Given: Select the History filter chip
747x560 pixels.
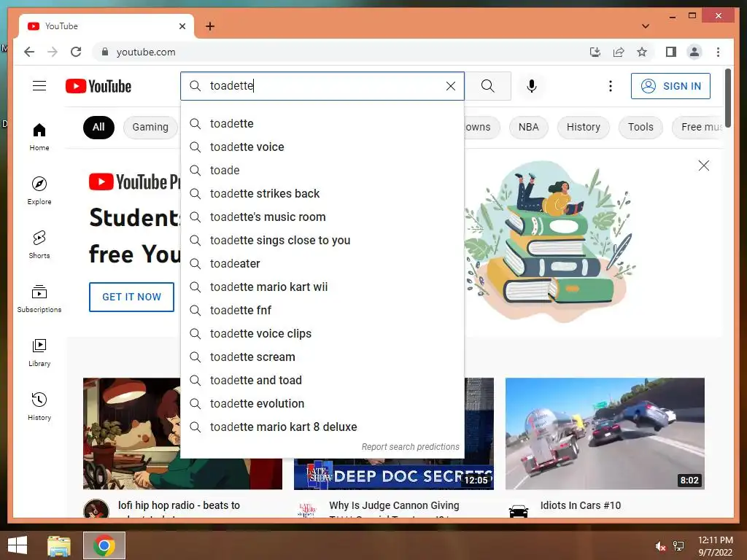Looking at the screenshot, I should (583, 127).
